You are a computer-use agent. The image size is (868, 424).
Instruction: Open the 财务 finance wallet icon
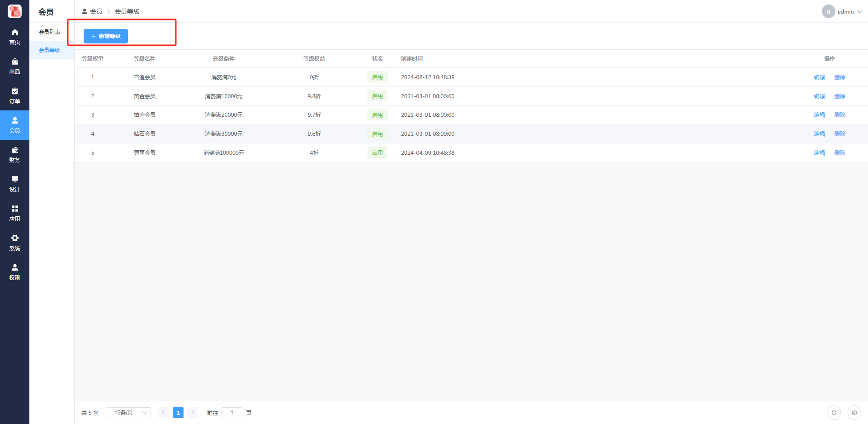tap(14, 150)
